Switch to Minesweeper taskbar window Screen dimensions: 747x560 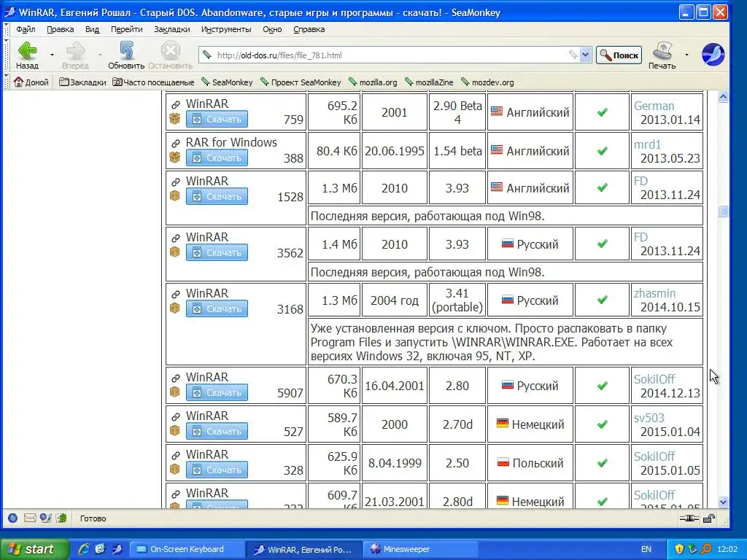[419, 549]
